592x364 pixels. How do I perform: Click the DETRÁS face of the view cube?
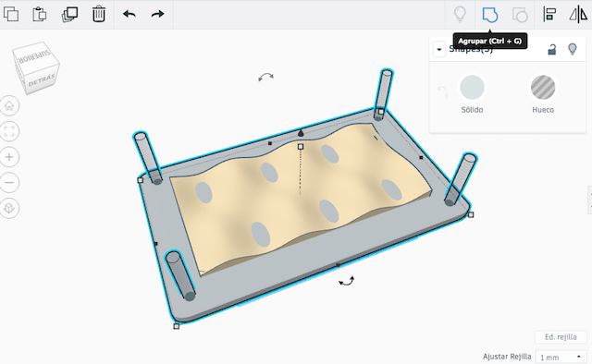pyautogui.click(x=43, y=80)
